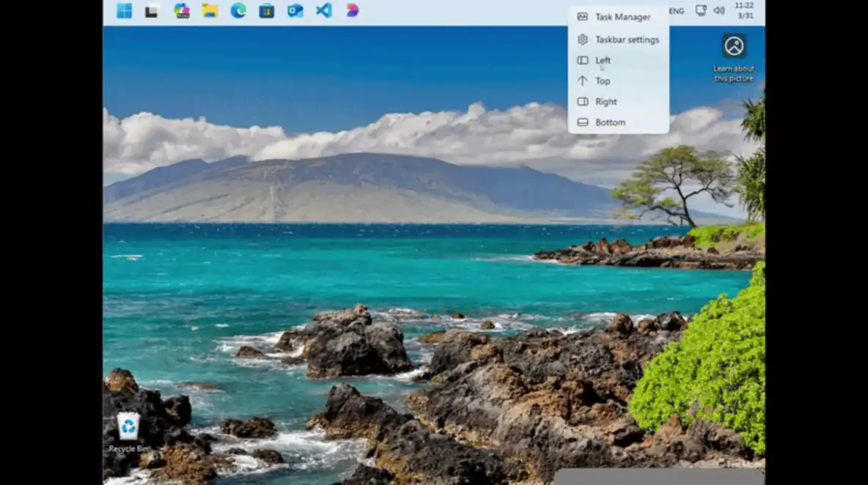Click the ENG language indicator
This screenshot has width=868, height=485.
point(677,11)
